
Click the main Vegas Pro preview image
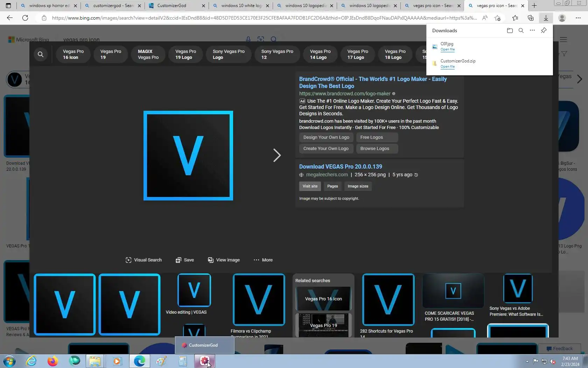point(188,156)
